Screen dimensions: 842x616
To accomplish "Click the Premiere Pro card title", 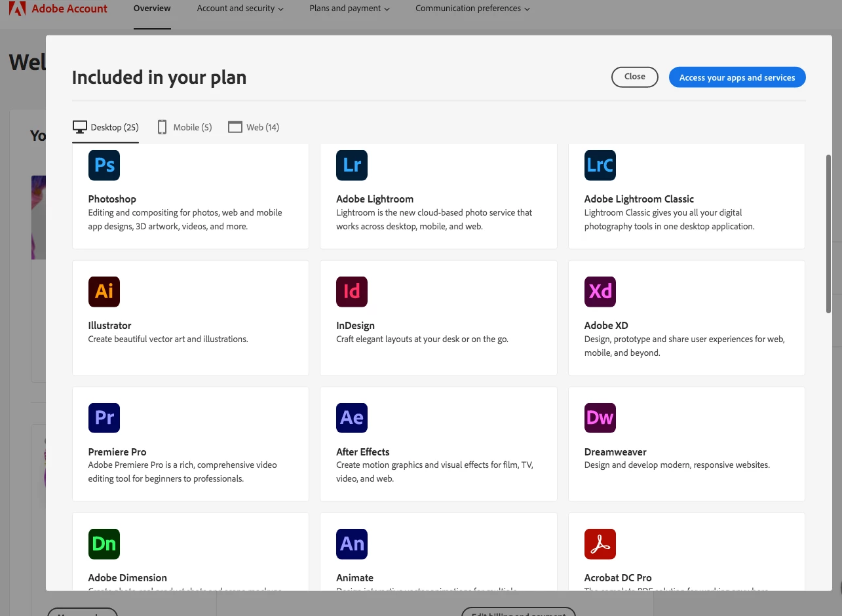I will coord(117,452).
